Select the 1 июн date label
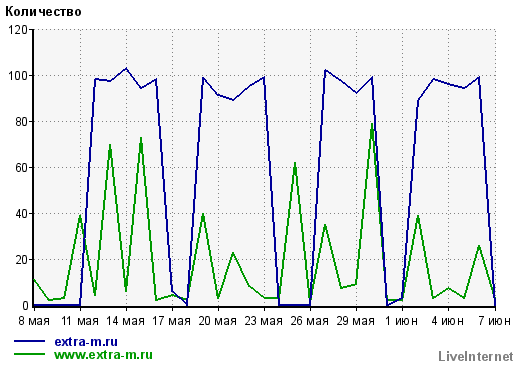Screen dimensions: 520x366 401,321
